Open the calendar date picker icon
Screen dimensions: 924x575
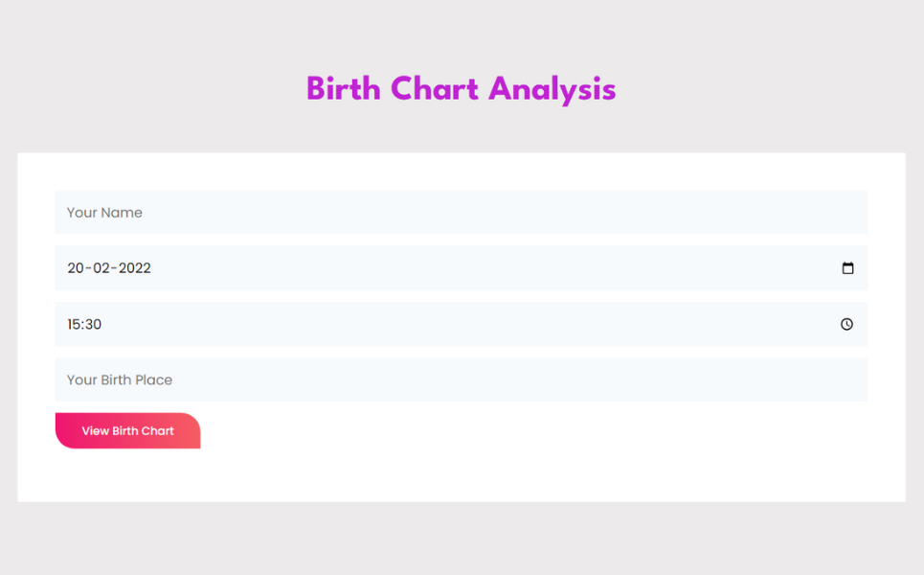point(847,268)
